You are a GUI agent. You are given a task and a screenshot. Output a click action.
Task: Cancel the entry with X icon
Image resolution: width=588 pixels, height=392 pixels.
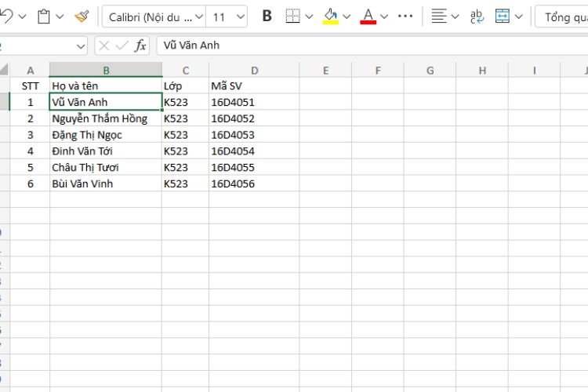click(x=104, y=45)
